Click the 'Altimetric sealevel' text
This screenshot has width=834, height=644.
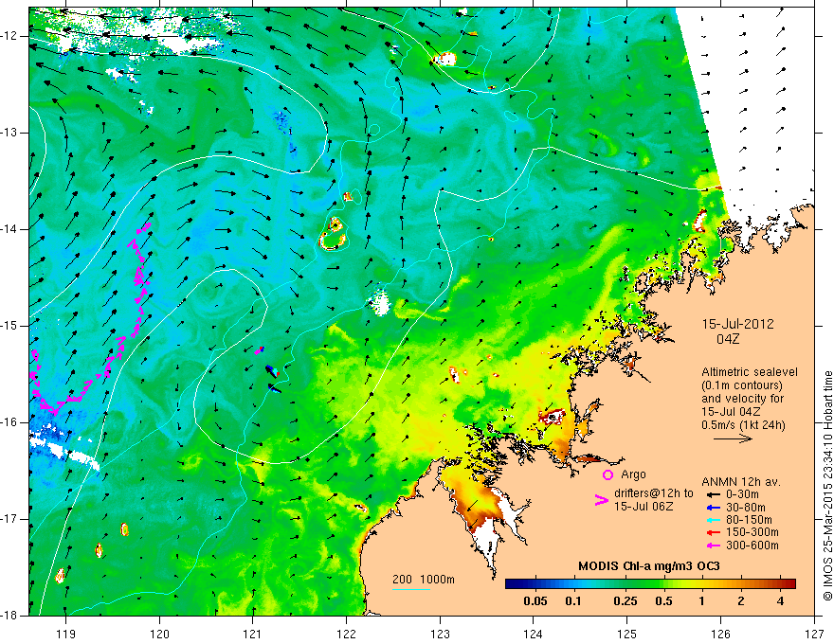750,372
